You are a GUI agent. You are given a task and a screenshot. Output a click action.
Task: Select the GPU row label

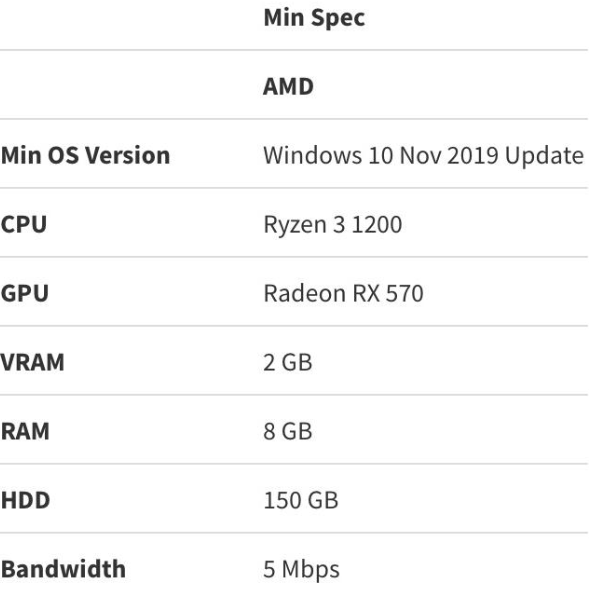(25, 294)
